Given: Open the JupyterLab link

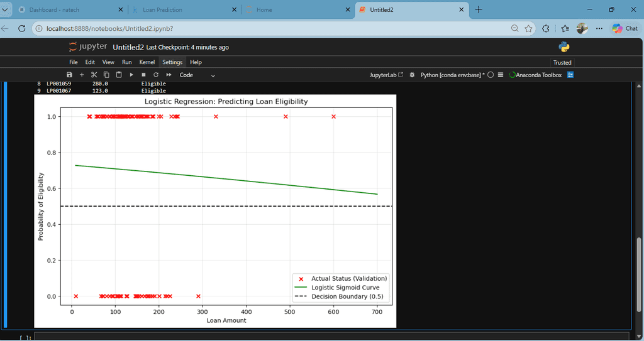Looking at the screenshot, I should (387, 75).
